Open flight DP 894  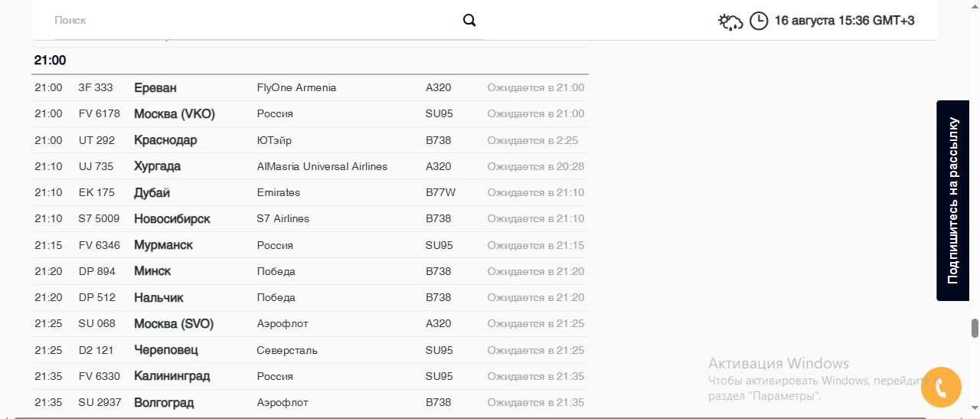point(96,271)
